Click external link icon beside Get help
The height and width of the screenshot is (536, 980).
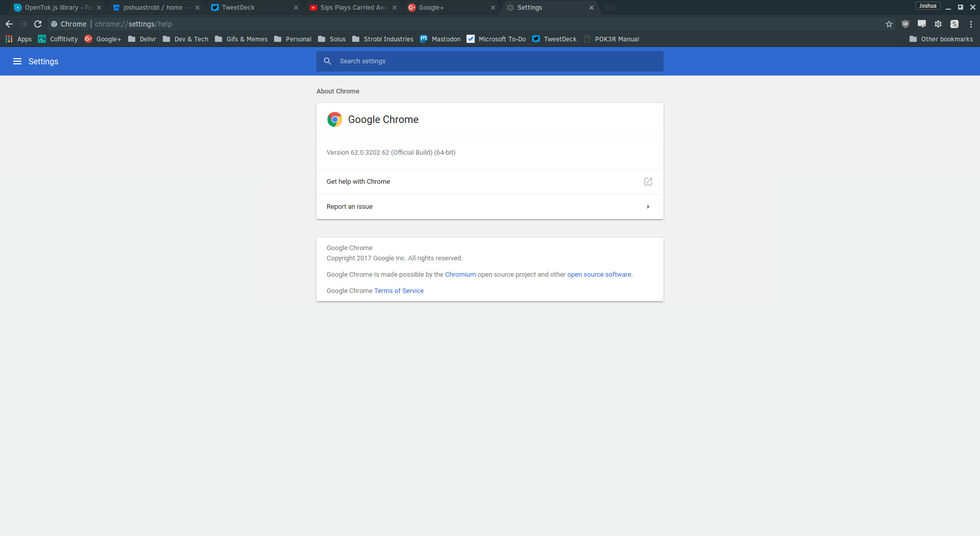[x=648, y=182]
